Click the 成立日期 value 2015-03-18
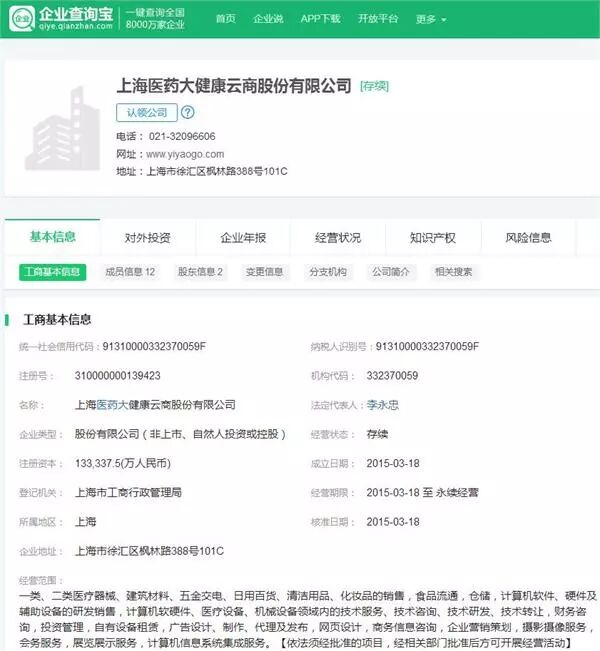Viewport: 600px width, 651px height. (393, 463)
